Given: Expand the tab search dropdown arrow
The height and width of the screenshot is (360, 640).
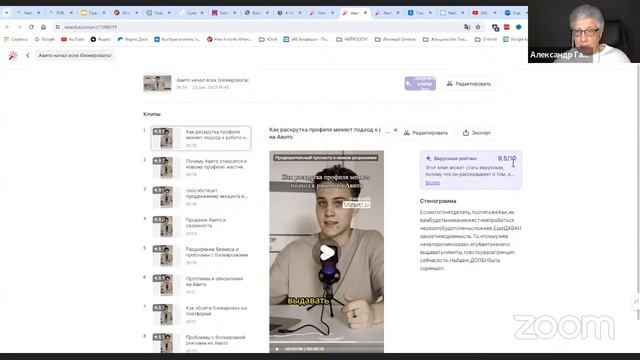Looking at the screenshot, I should [x=6, y=13].
